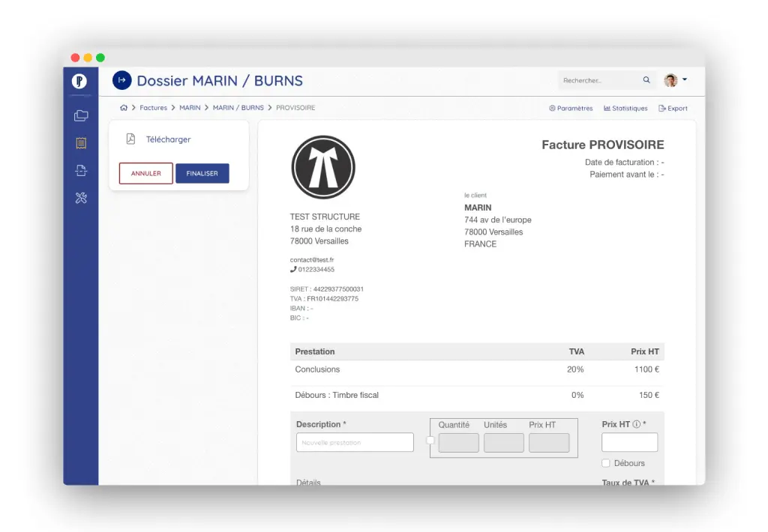768x532 pixels.
Task: Click the PDF icon next to Télécharger
Action: 130,139
